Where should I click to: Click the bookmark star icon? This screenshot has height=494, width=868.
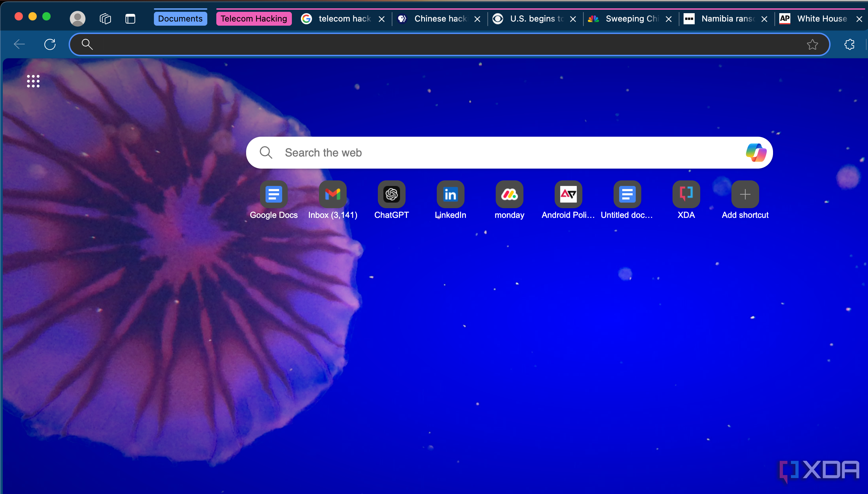[813, 44]
